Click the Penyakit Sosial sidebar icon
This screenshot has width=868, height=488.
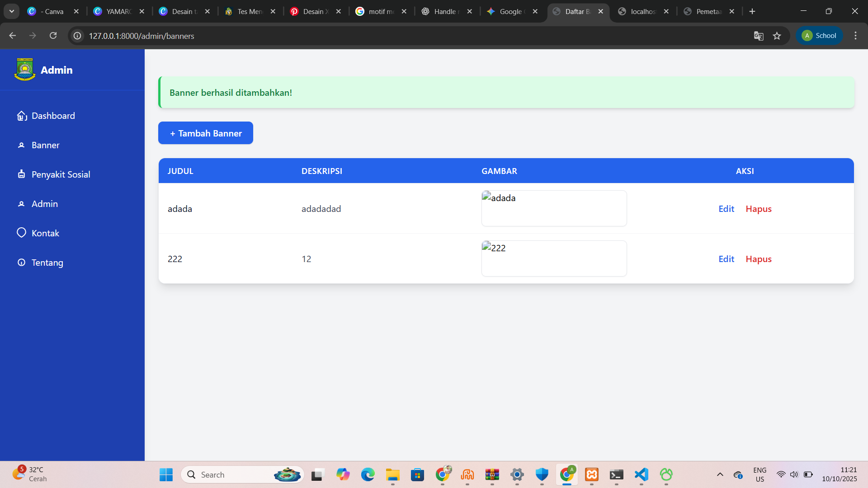pyautogui.click(x=21, y=174)
